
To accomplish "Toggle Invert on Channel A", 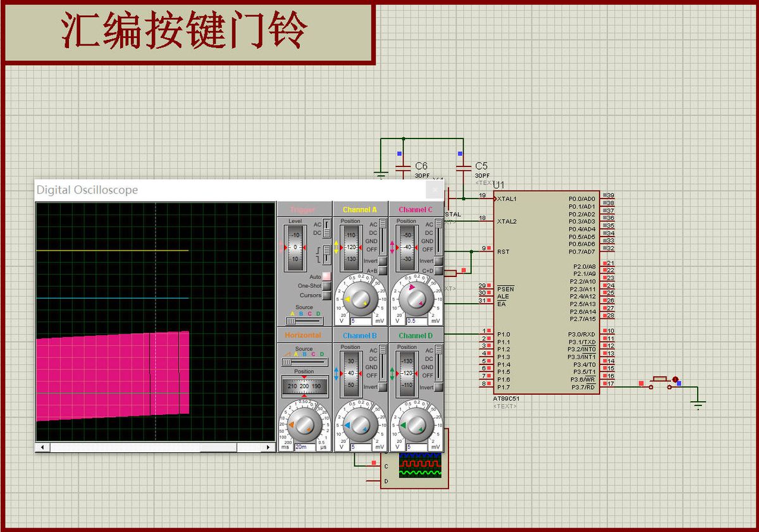I will (x=383, y=261).
